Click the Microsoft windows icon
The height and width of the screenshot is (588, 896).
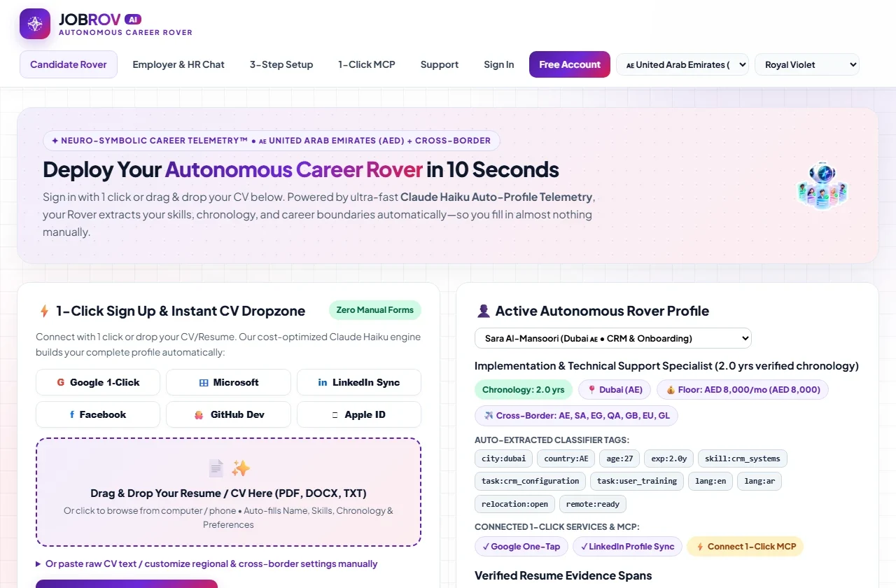[x=204, y=383]
